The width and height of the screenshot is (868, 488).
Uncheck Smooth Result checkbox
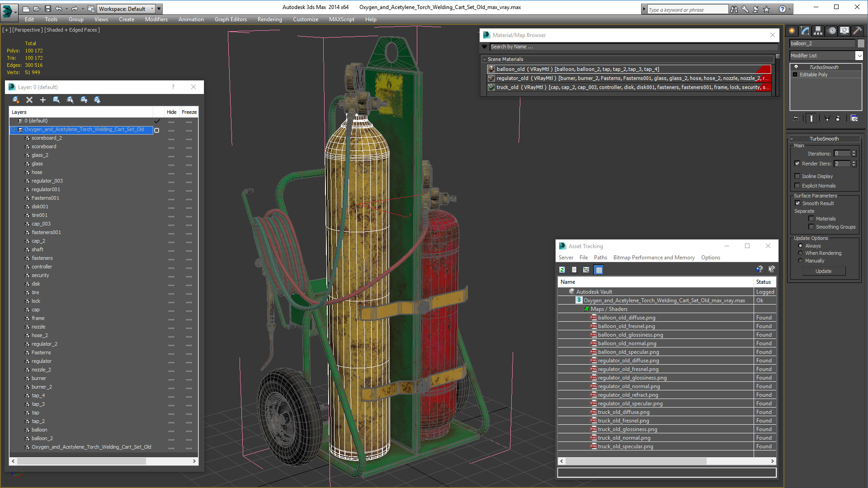pos(798,203)
